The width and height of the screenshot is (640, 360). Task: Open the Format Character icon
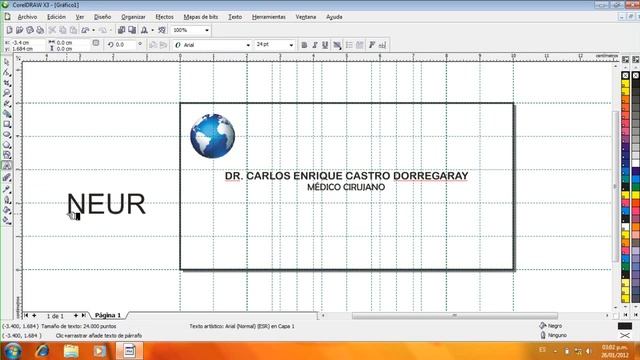pos(372,45)
